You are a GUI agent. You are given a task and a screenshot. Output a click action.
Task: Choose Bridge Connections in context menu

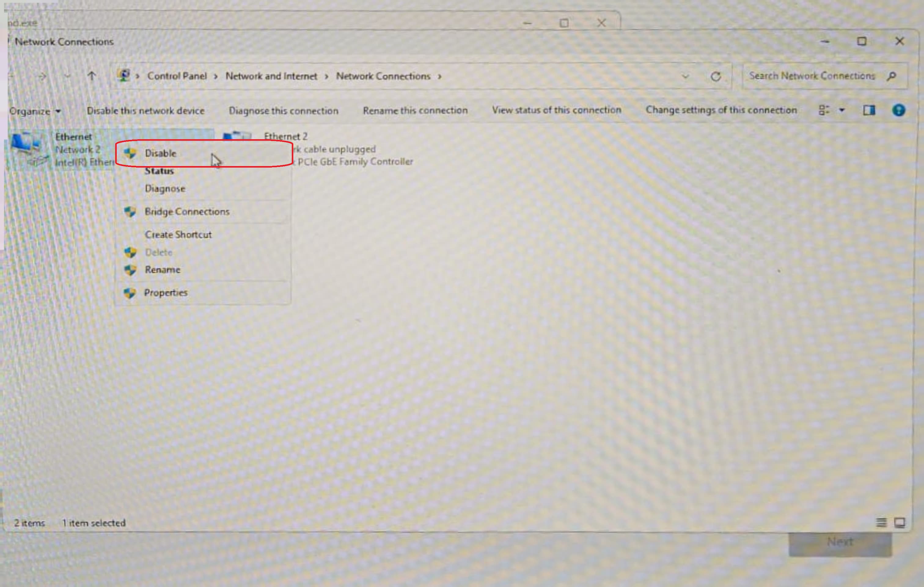coord(187,212)
